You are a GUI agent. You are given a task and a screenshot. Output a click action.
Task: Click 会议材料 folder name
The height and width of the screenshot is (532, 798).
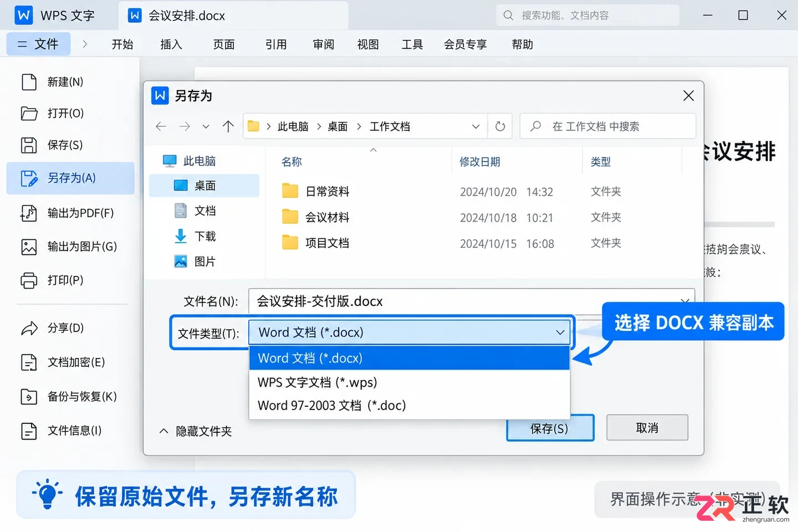tap(328, 217)
